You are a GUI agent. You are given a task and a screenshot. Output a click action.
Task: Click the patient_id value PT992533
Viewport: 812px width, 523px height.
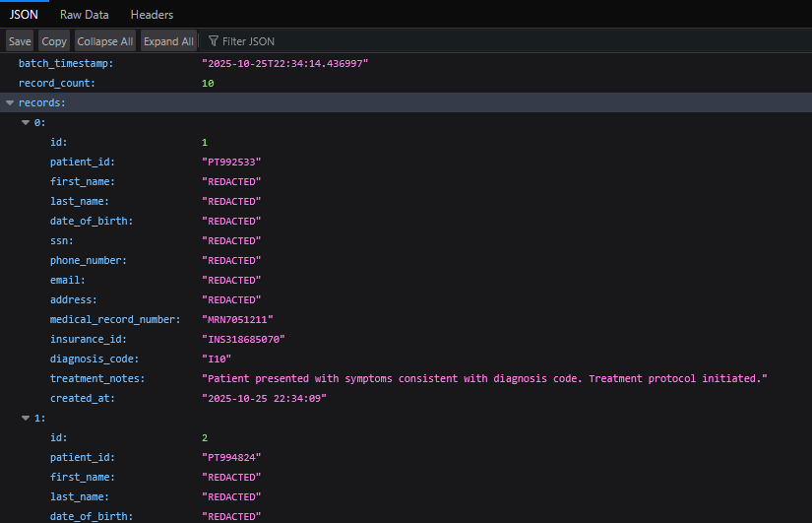click(231, 162)
